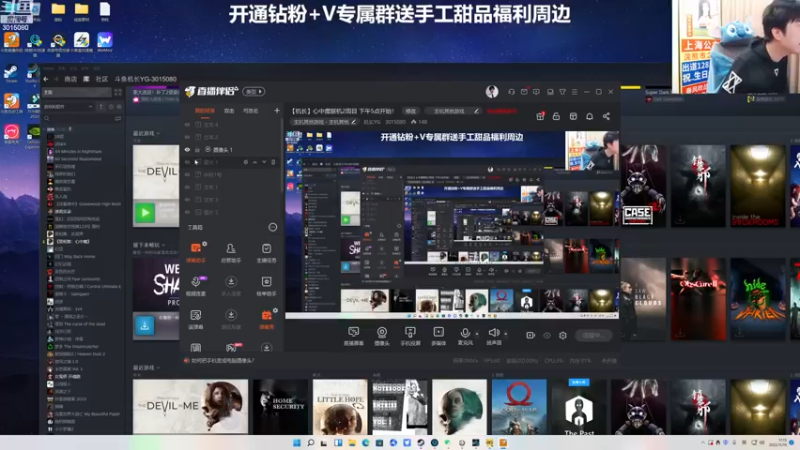Click the notification bell icon above preview
This screenshot has height=450, width=800.
tap(589, 116)
